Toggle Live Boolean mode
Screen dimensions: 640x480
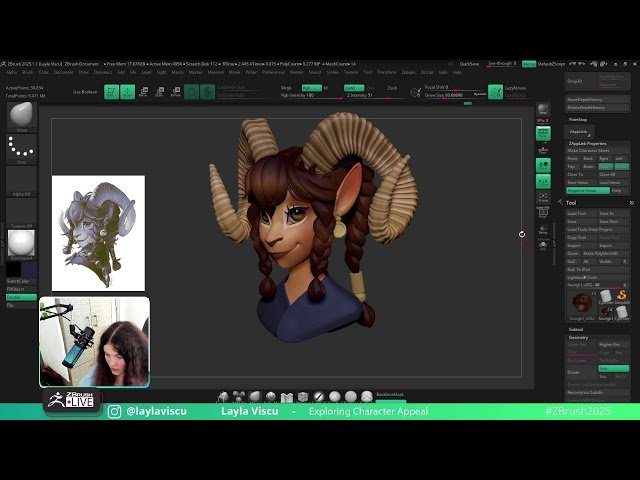(84, 92)
